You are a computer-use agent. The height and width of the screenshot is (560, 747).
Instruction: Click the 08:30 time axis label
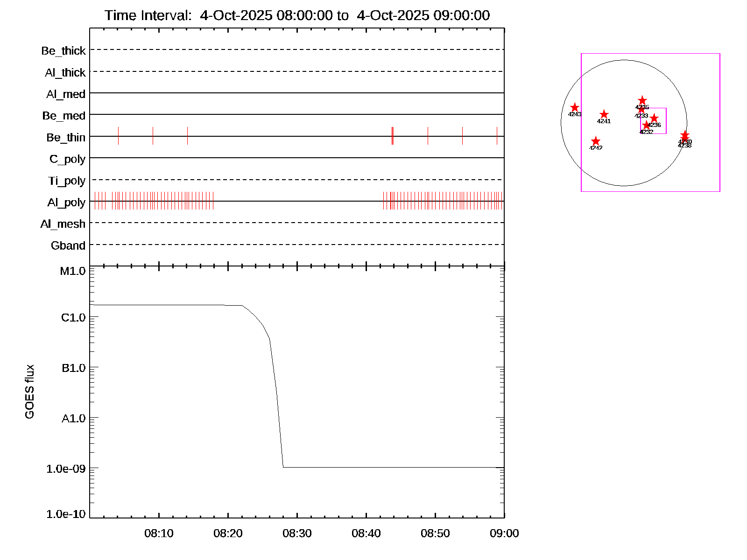pyautogui.click(x=297, y=533)
